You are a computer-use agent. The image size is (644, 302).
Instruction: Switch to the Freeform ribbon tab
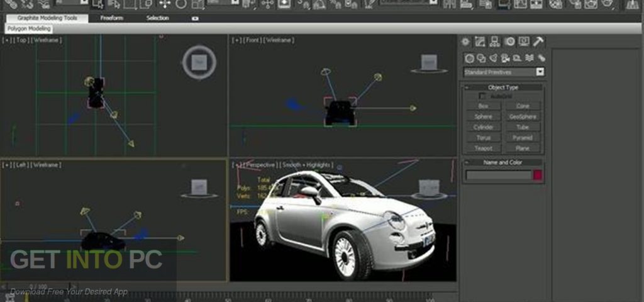(x=113, y=18)
